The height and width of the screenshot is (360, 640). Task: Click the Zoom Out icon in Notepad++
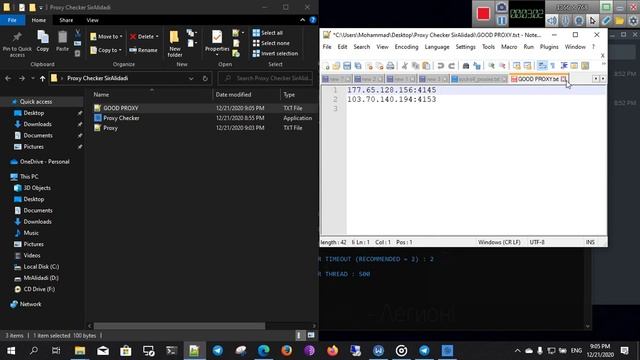[502, 66]
